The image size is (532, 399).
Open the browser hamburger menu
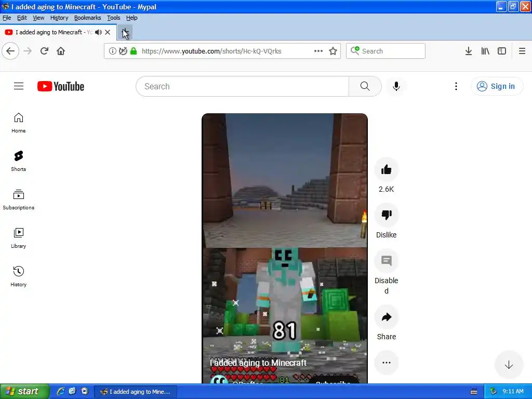coord(522,51)
